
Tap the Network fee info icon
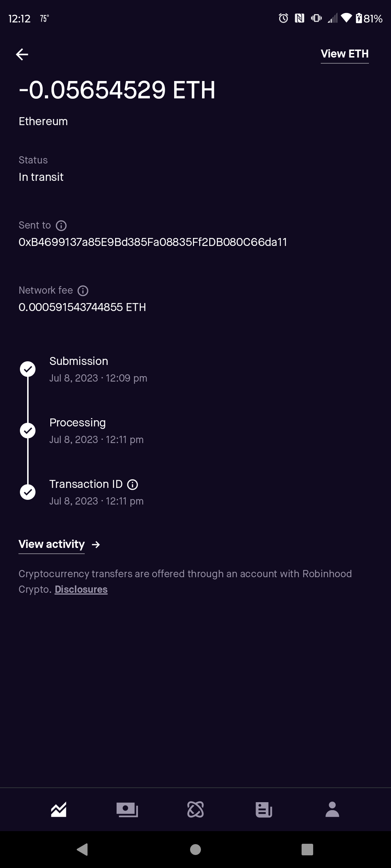click(83, 291)
